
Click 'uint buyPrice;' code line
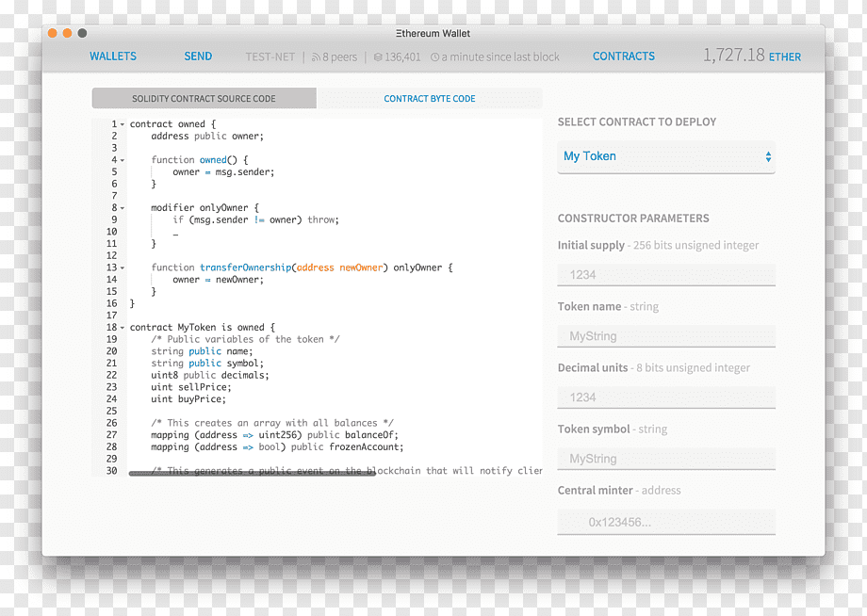[x=188, y=398]
